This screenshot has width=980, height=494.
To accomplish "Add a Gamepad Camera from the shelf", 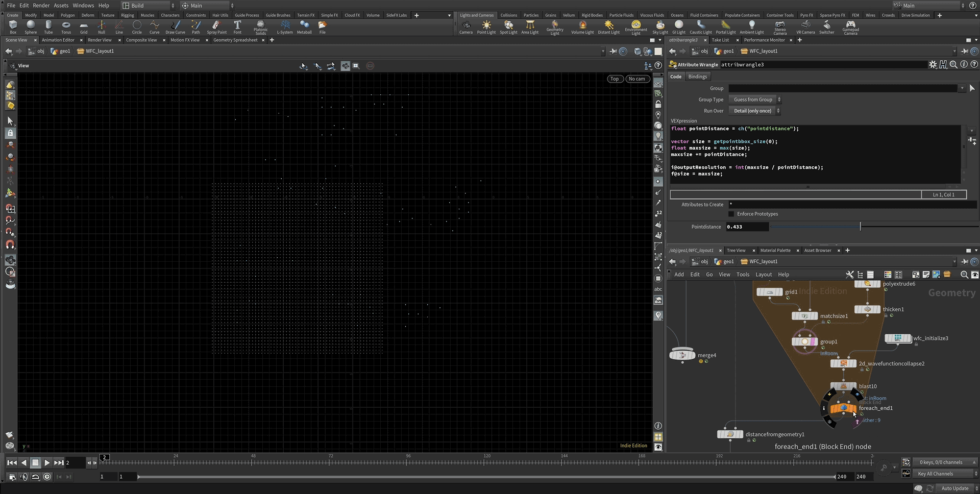I will (x=850, y=28).
